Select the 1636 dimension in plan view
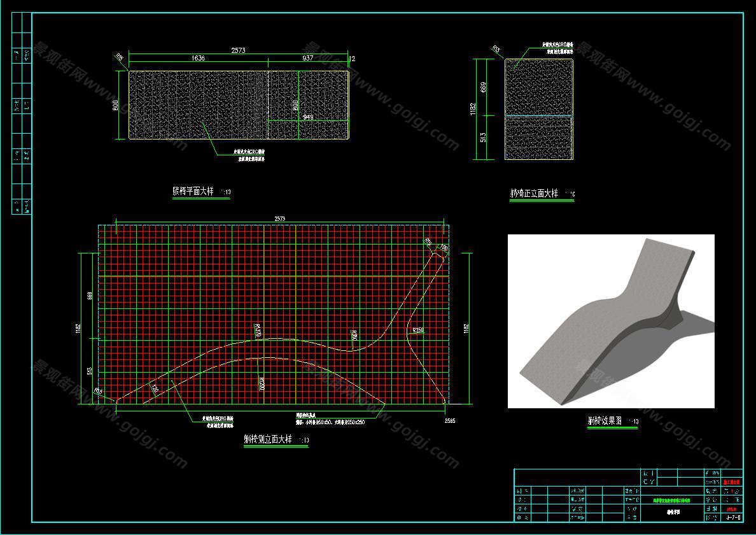Screen dimensions: 756x535 tap(198, 59)
